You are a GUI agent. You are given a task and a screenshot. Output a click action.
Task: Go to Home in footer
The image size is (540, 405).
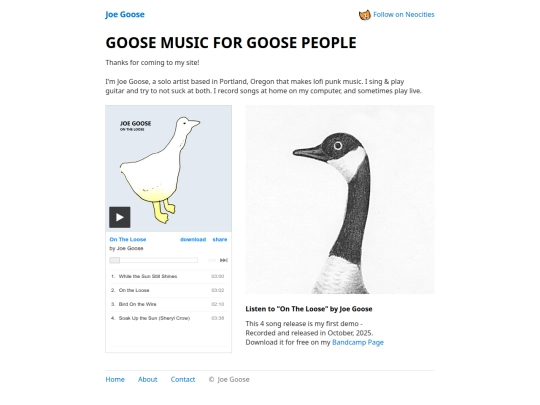115,380
